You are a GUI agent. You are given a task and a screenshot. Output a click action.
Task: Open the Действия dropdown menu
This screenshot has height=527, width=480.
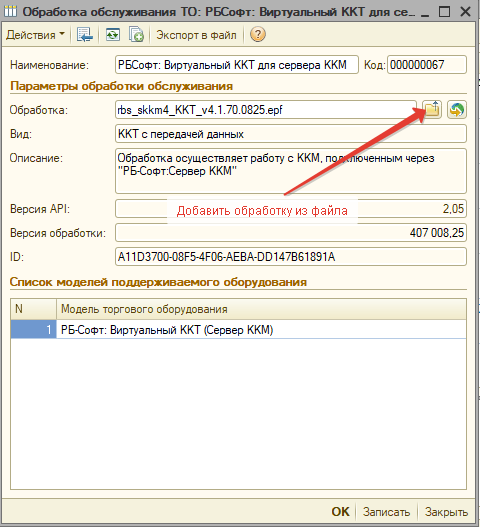(35, 35)
